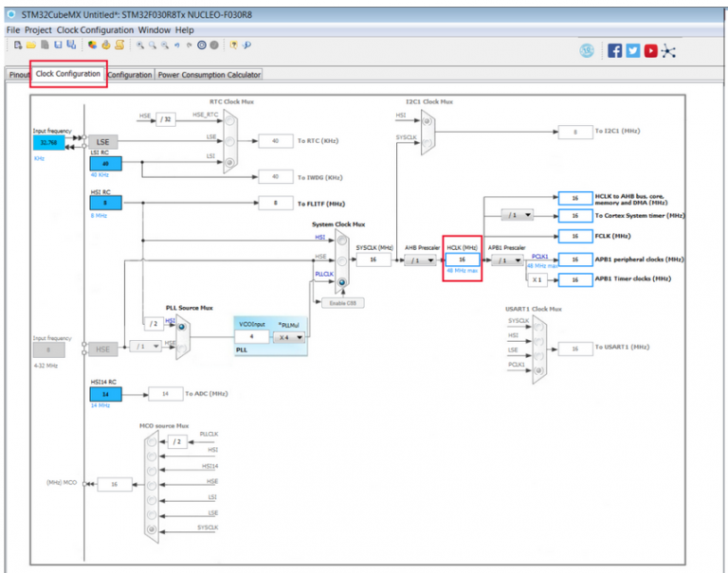Select HSI in PLL Source Mux
728x573 pixels.
tap(182, 327)
